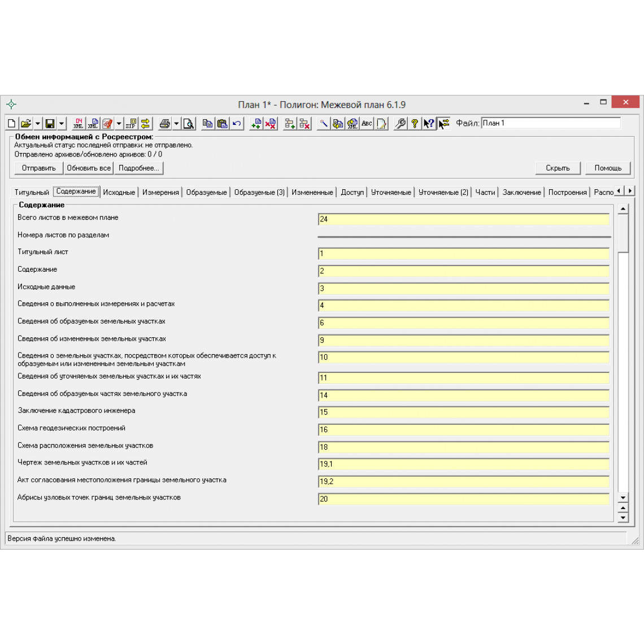This screenshot has height=644, width=644.
Task: Paste from clipboard icon
Action: pyautogui.click(x=222, y=123)
